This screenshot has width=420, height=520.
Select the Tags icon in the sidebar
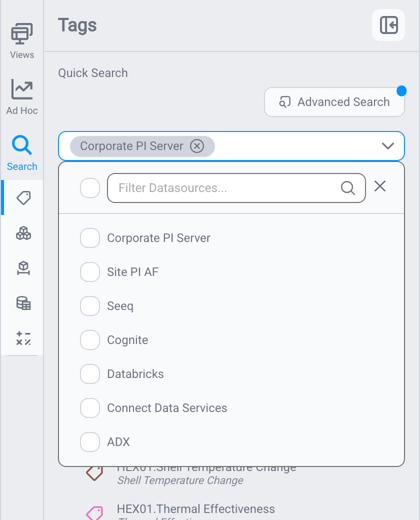23,198
